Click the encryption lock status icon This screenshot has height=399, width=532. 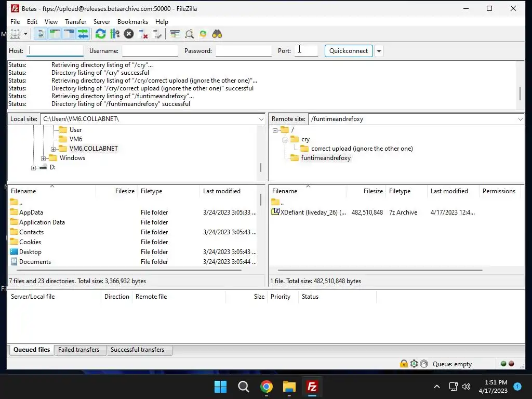(404, 364)
